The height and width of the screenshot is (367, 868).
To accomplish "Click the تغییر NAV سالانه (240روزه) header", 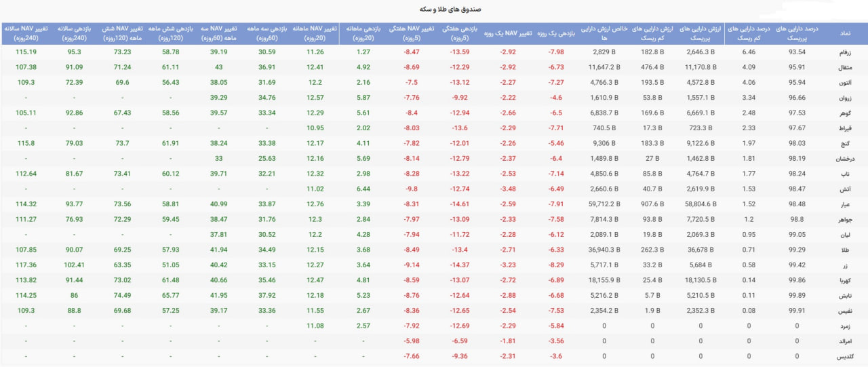I will (x=26, y=33).
